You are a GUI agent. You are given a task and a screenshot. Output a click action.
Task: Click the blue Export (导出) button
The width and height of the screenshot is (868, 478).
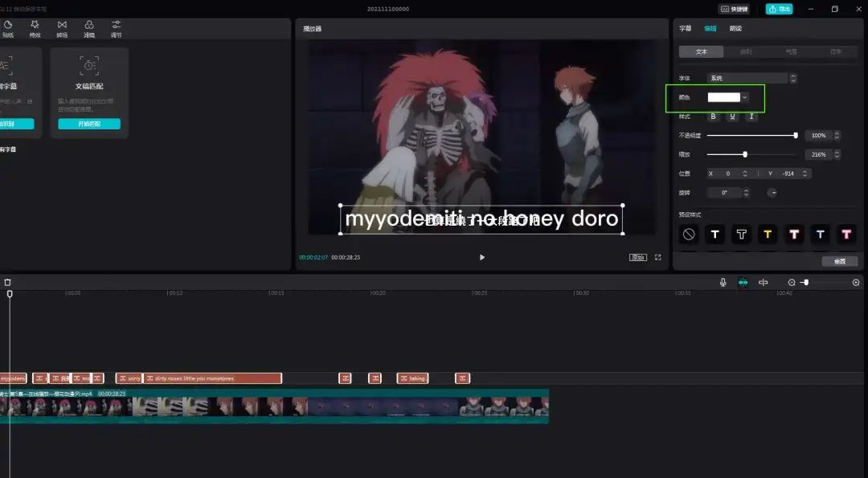(x=779, y=9)
